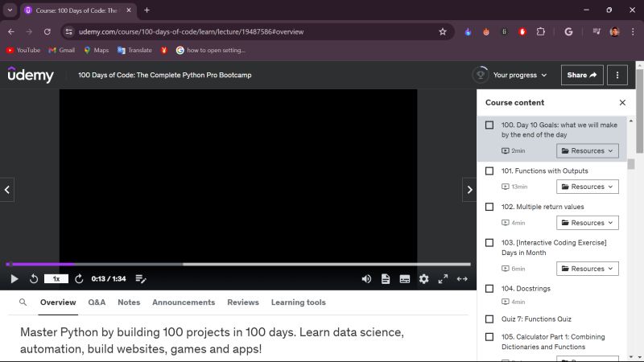Open the Announcements tab
The image size is (644, 362).
point(184,302)
